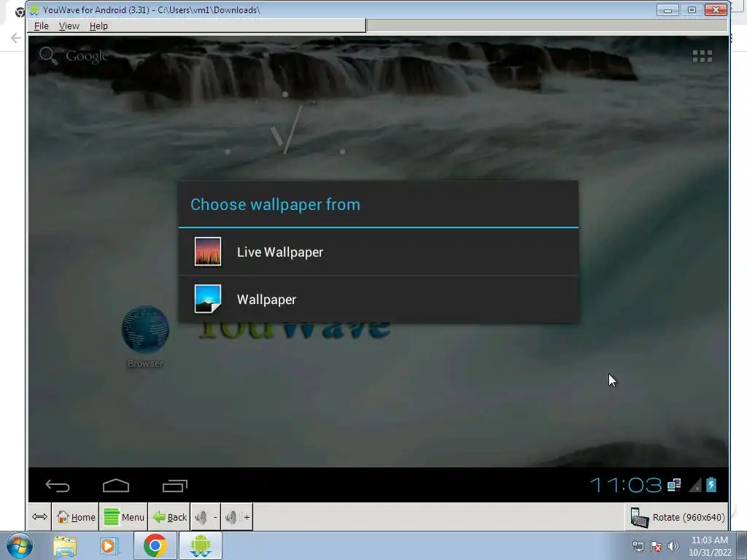Click the double-arrow resize toolbar icon

[x=39, y=517]
